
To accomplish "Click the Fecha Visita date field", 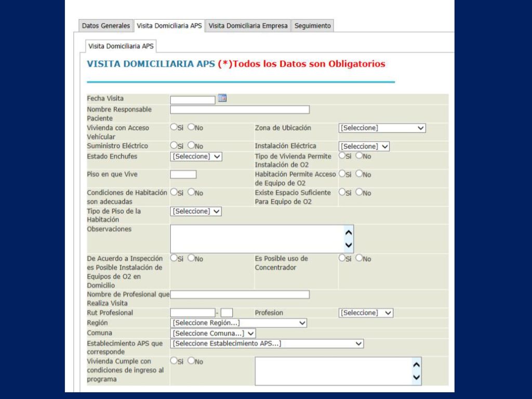I will click(x=193, y=100).
